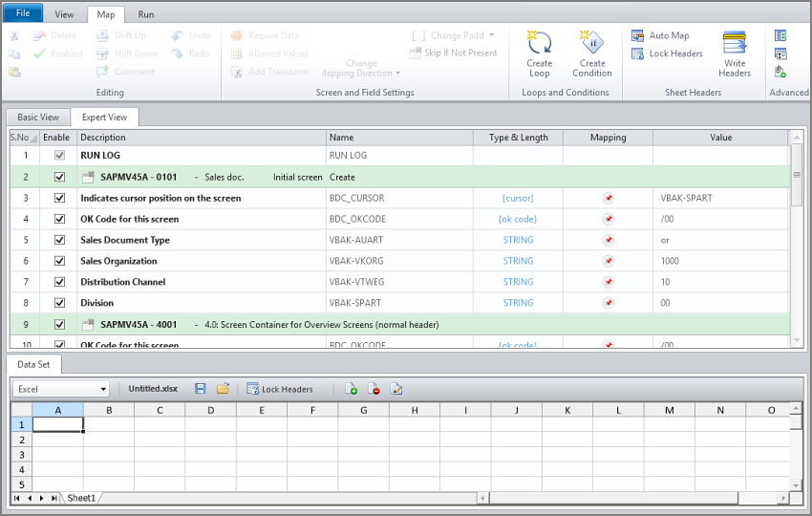Viewport: 812px width, 516px height.
Task: Open a data file using the folder icon
Action: coord(223,389)
